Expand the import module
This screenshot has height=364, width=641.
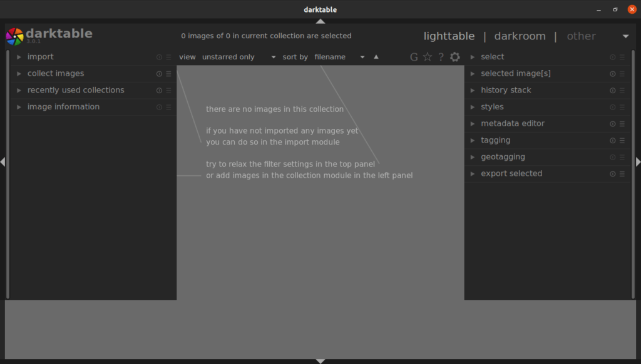(19, 57)
